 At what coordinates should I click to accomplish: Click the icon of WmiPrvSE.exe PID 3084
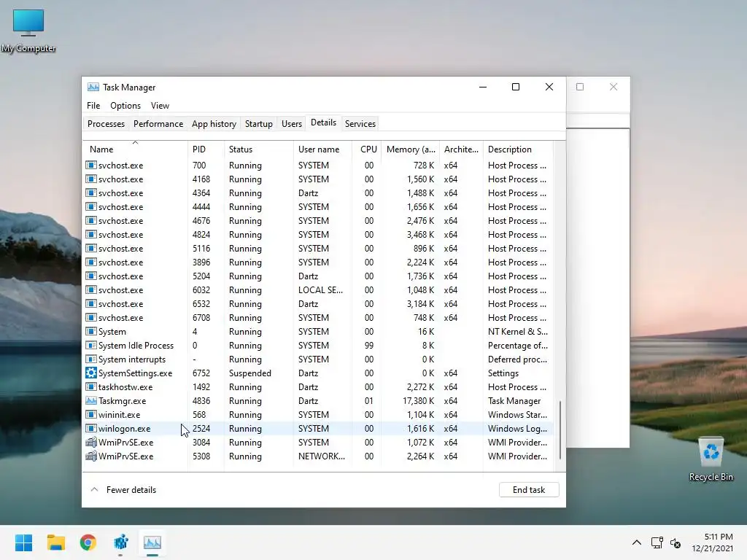[91, 442]
